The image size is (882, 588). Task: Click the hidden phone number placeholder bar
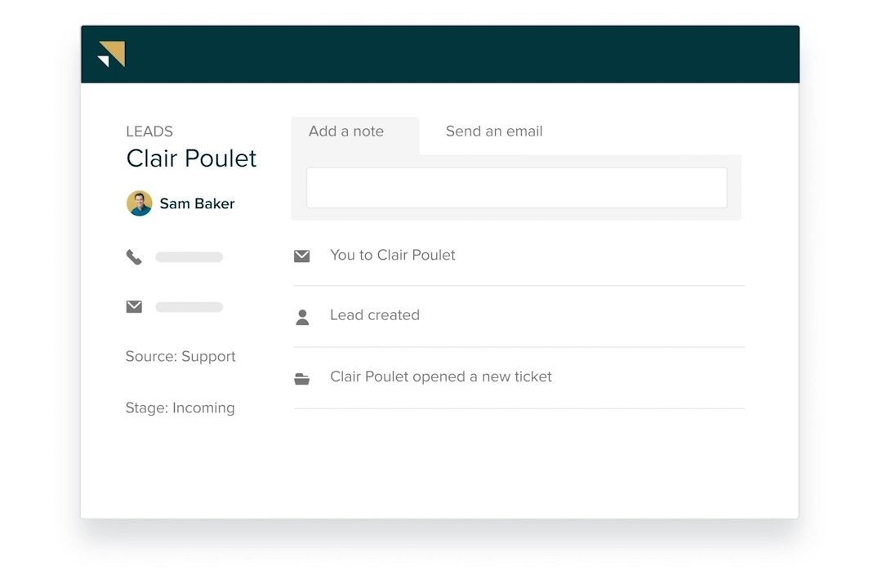(x=189, y=256)
